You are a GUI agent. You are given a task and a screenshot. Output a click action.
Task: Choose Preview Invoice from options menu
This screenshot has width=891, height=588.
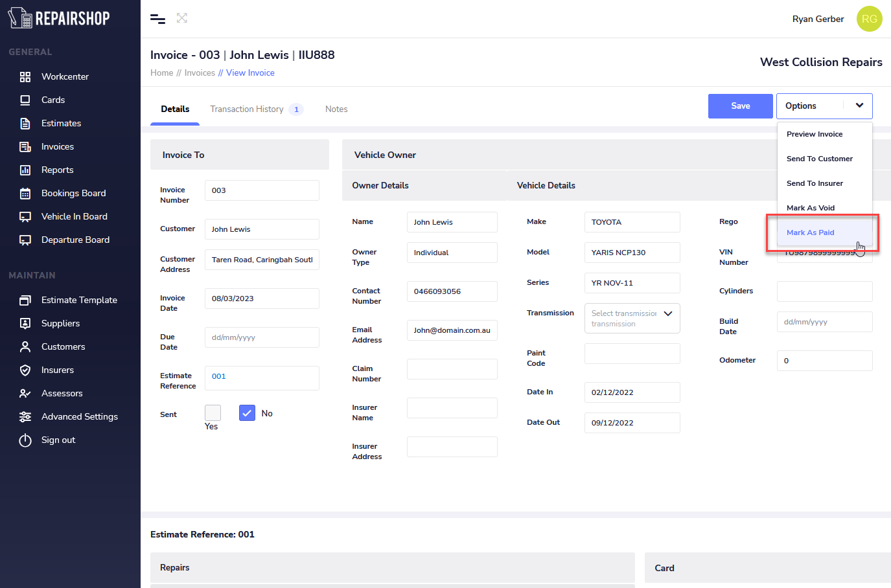815,134
